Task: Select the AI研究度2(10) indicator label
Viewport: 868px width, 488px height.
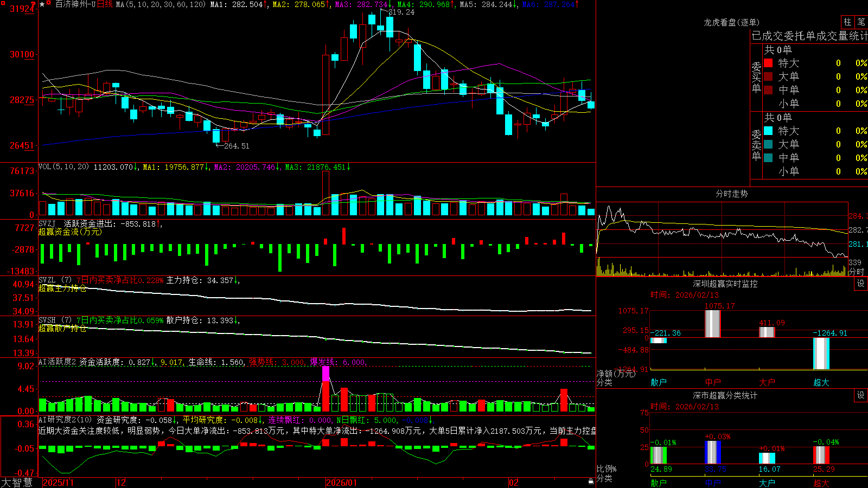Action: [x=65, y=420]
